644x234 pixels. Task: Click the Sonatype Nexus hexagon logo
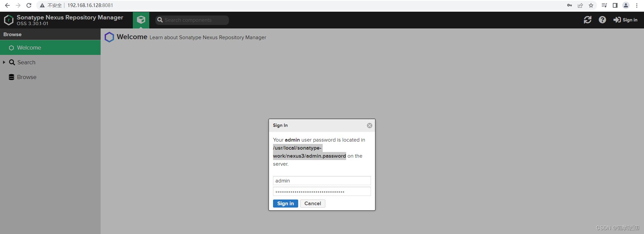(8, 20)
